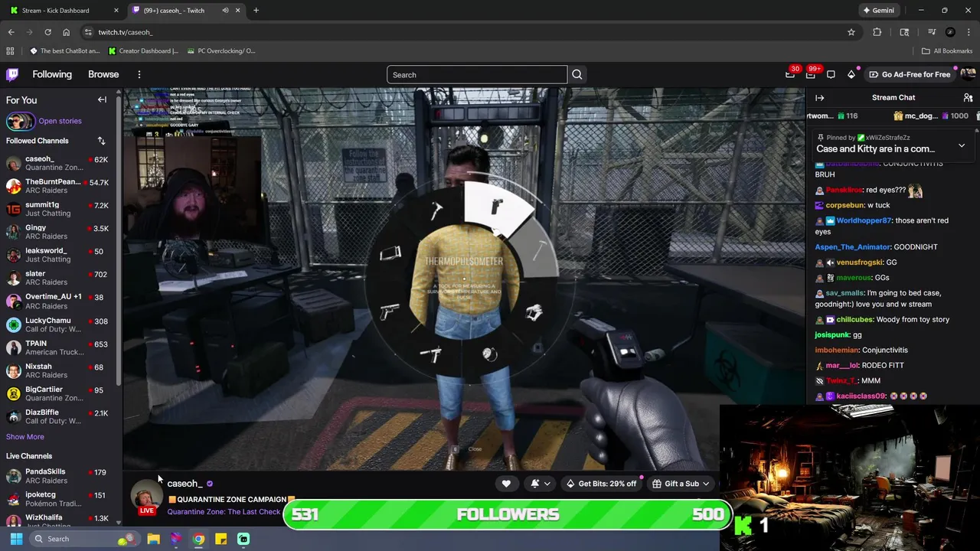Open the Open stories link
The image size is (980, 551).
click(60, 121)
